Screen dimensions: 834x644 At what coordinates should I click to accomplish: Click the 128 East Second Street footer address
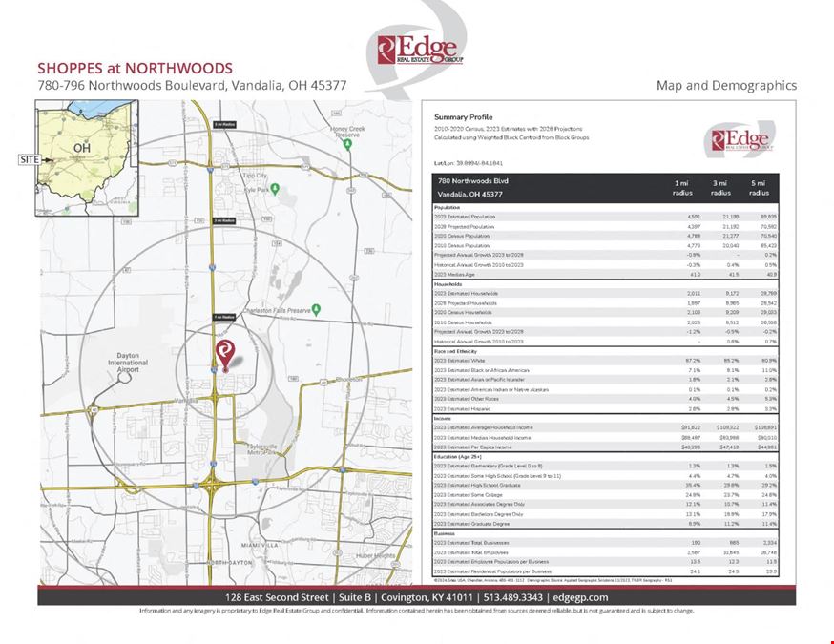coord(277,597)
